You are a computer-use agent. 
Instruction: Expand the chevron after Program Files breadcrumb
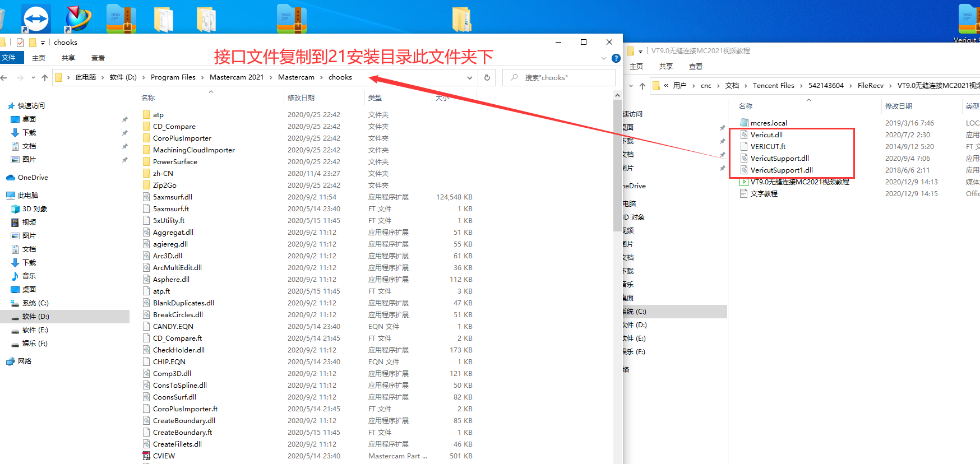(202, 77)
